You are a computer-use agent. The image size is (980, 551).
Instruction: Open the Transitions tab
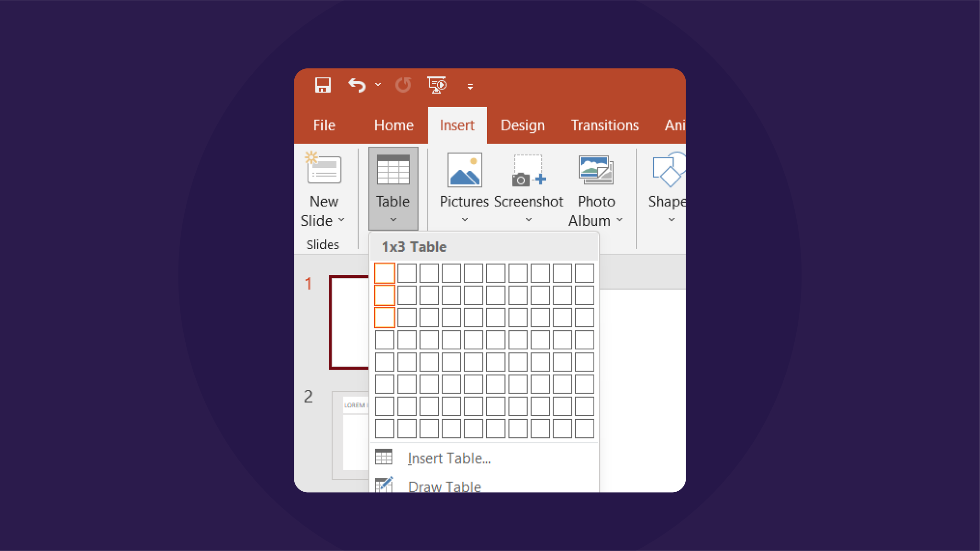coord(604,125)
